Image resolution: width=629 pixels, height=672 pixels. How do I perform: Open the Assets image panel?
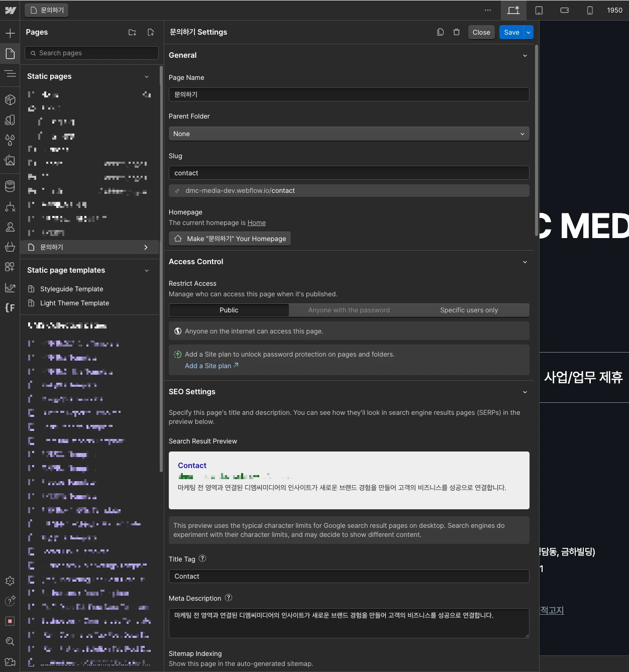click(10, 161)
